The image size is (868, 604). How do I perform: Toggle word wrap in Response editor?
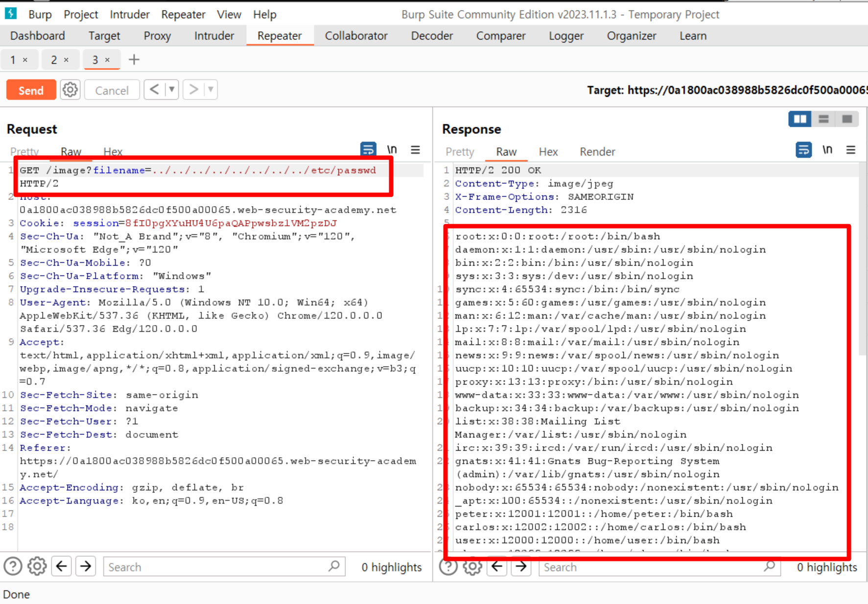[x=804, y=149]
